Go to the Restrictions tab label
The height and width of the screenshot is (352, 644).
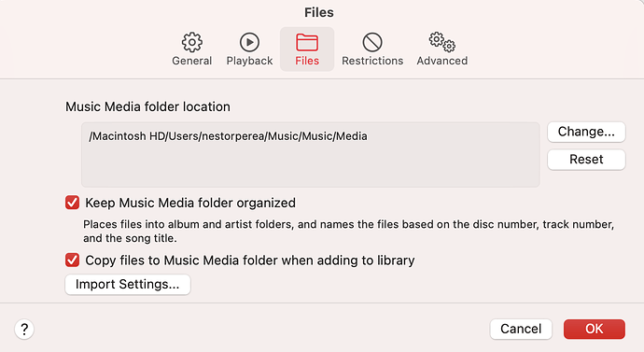tap(372, 61)
